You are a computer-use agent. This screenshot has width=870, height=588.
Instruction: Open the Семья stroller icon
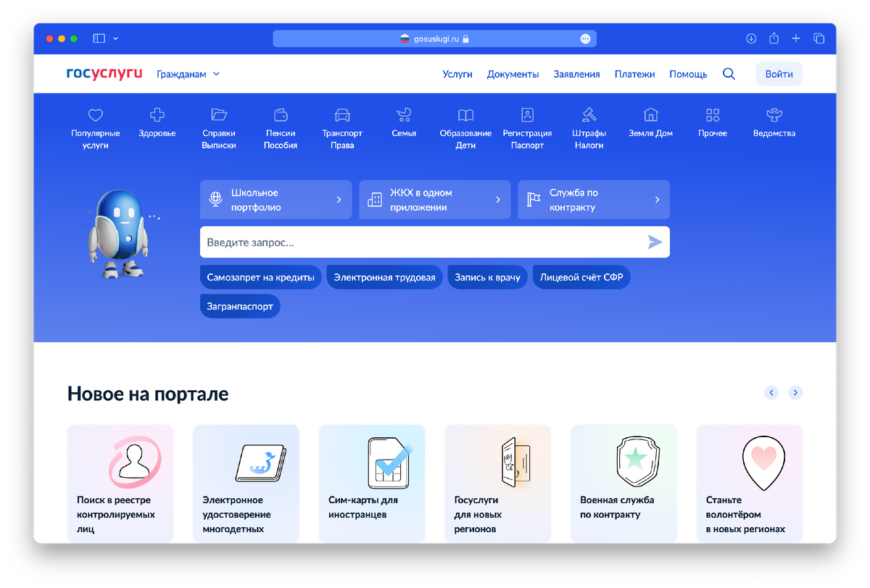404,115
